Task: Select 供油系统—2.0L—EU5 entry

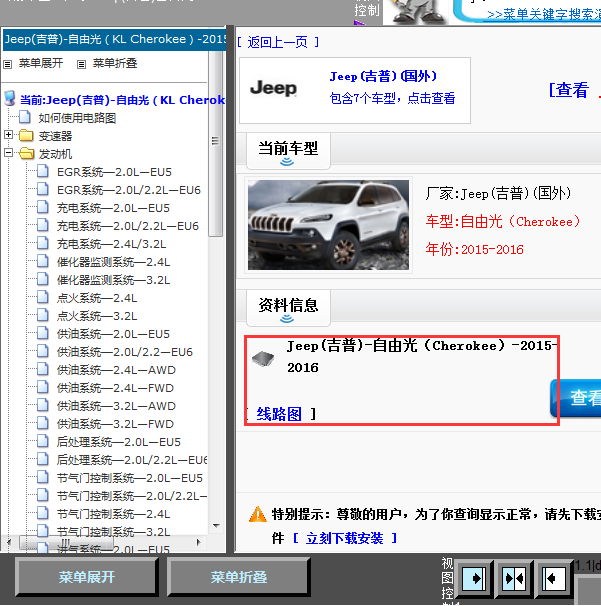Action: (113, 334)
